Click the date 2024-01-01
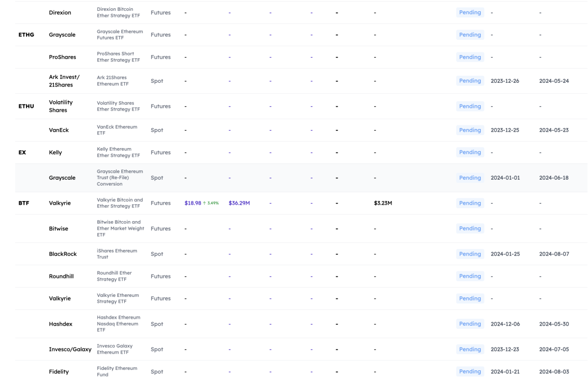Image resolution: width=588 pixels, height=378 pixels. pos(505,178)
